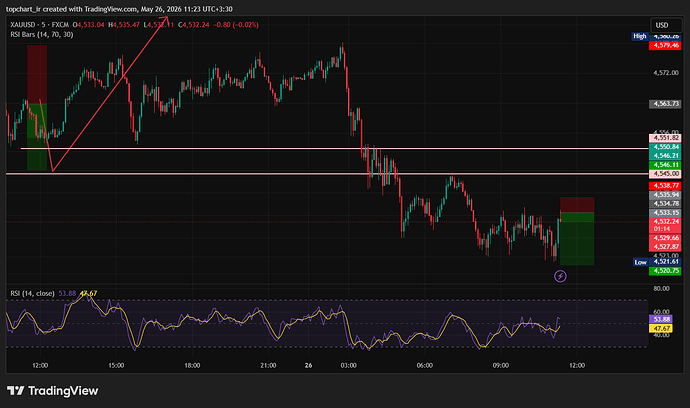Viewport: 690px width, 408px height.
Task: Select the green short position target zone
Action: (577, 239)
